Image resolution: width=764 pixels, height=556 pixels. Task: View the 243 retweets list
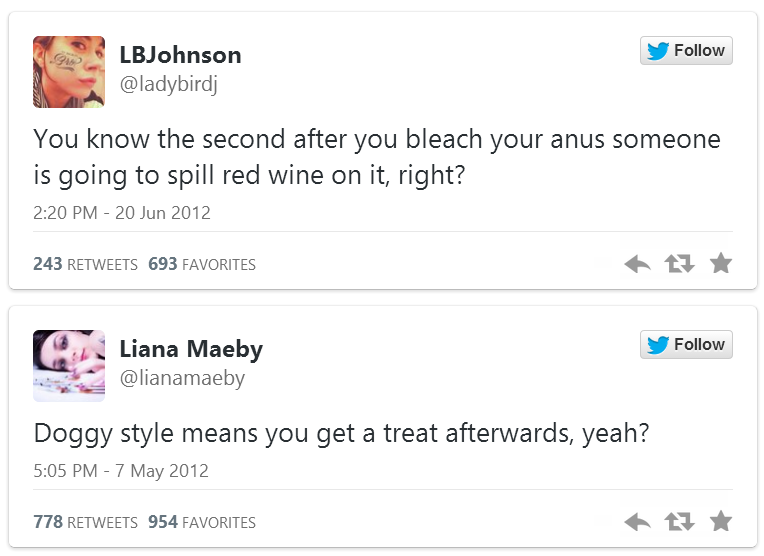tap(85, 265)
